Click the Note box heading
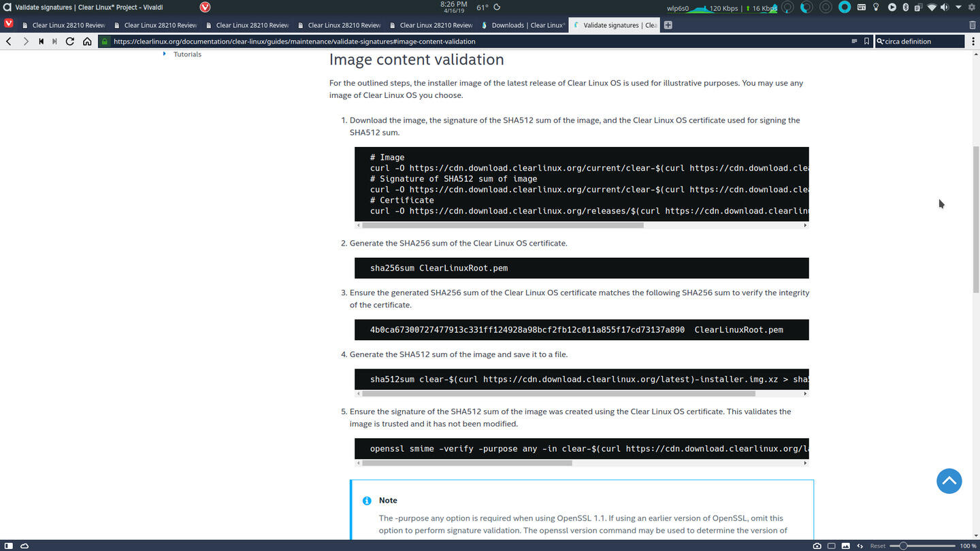This screenshot has width=980, height=551. coord(388,500)
